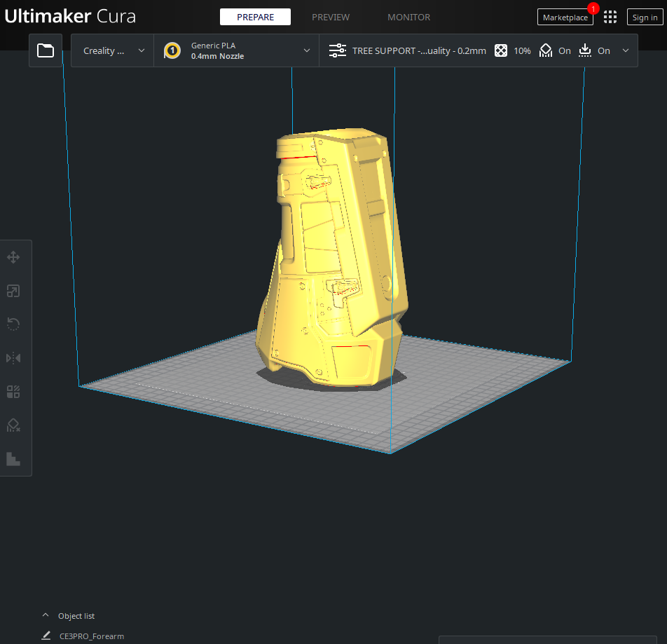Select the Move tool
Viewport: 667px width, 644px height.
click(13, 257)
